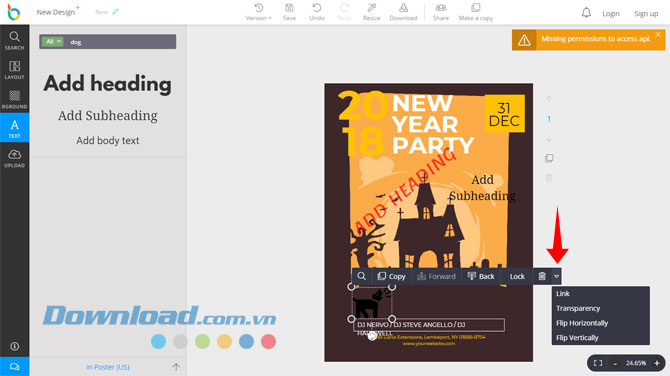This screenshot has height=376, width=670.
Task: Toggle fullscreen fit view
Action: (x=598, y=363)
